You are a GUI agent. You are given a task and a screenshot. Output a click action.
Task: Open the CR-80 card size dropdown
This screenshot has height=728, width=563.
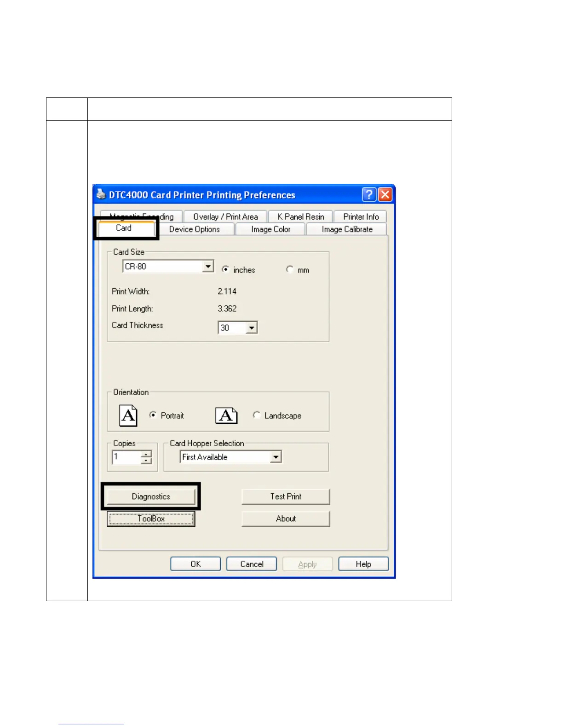[x=208, y=267]
